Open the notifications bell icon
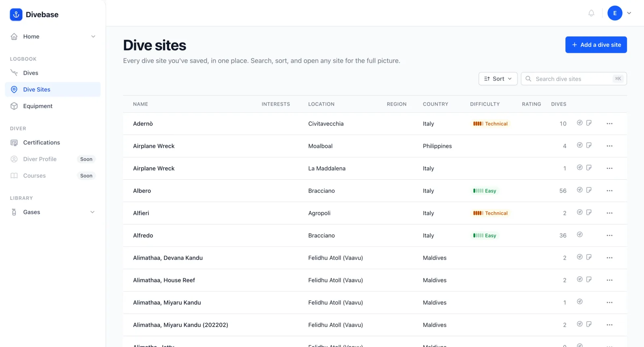Image resolution: width=644 pixels, height=347 pixels. tap(591, 13)
